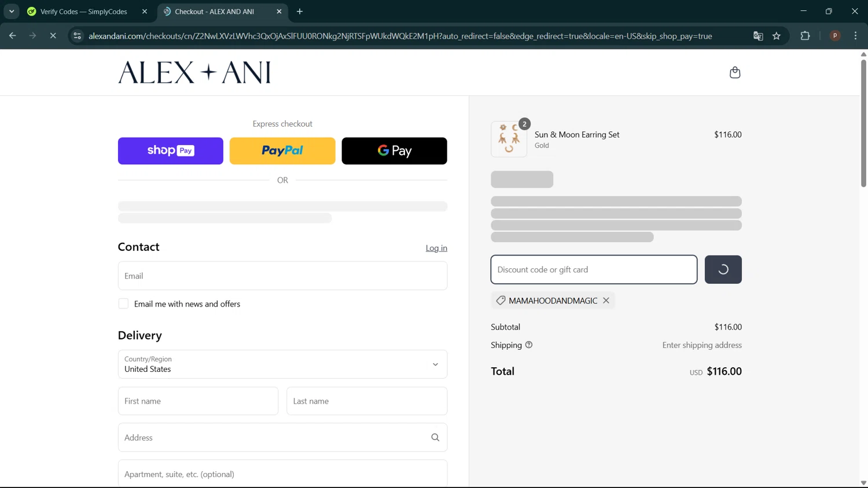Open a new browser tab
Screen dimensions: 868x488
pos(300,12)
